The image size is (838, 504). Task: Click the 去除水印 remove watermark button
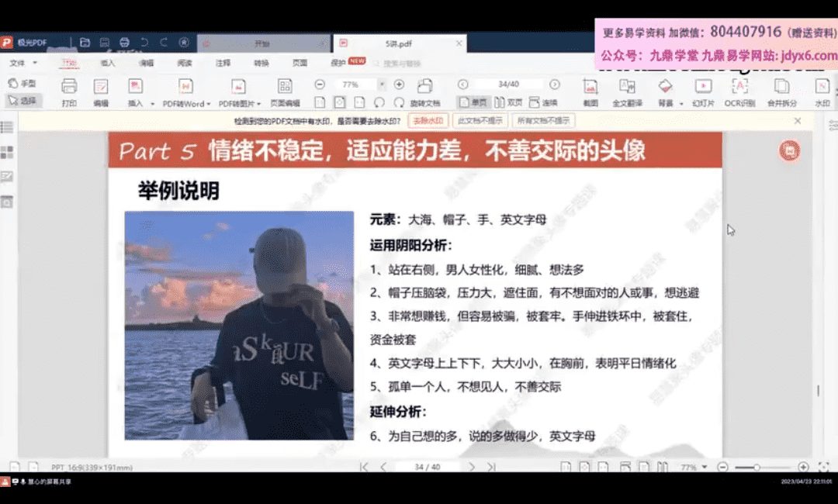(428, 121)
